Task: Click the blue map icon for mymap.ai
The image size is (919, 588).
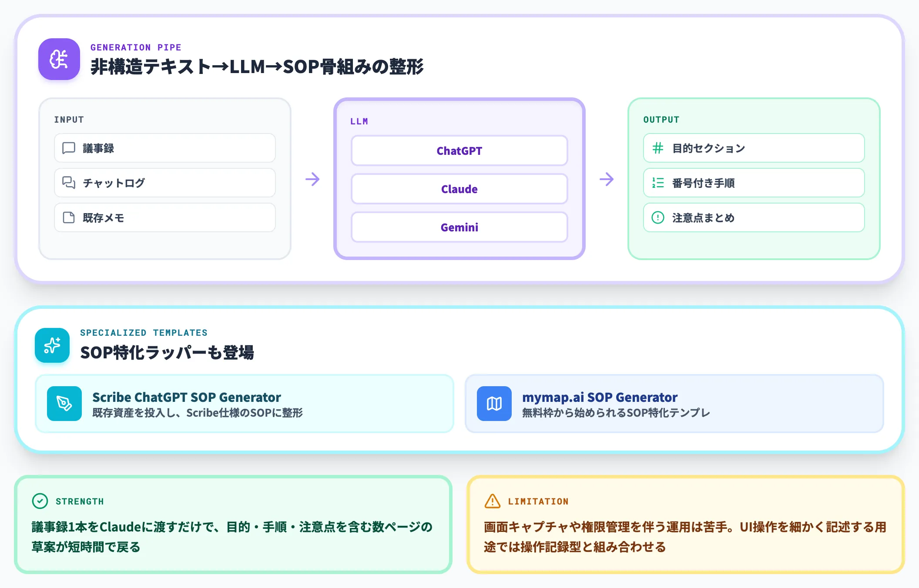Action: pos(494,404)
